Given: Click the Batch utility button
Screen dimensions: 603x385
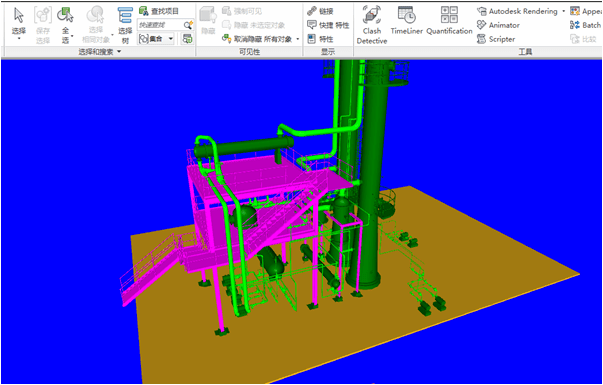Looking at the screenshot, I should pos(585,25).
